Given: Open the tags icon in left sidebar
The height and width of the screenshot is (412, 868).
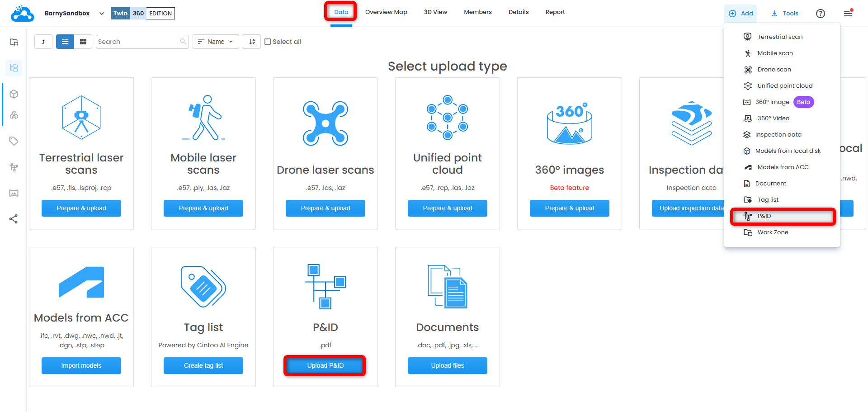Looking at the screenshot, I should coord(14,141).
